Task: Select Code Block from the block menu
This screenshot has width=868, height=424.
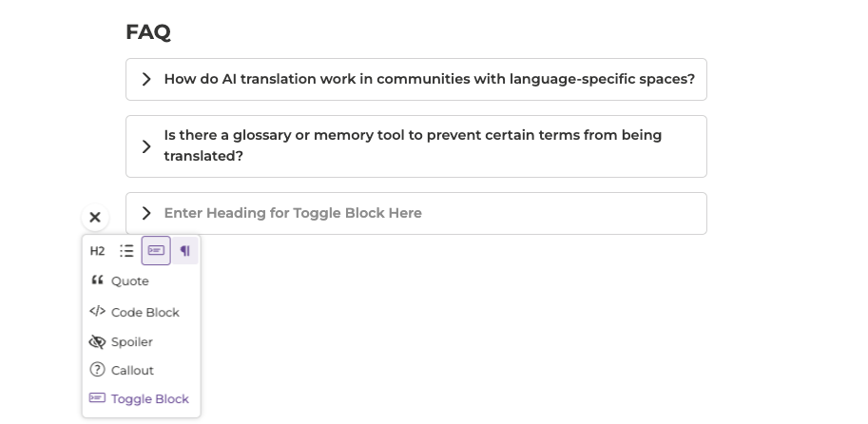Action: (x=145, y=313)
